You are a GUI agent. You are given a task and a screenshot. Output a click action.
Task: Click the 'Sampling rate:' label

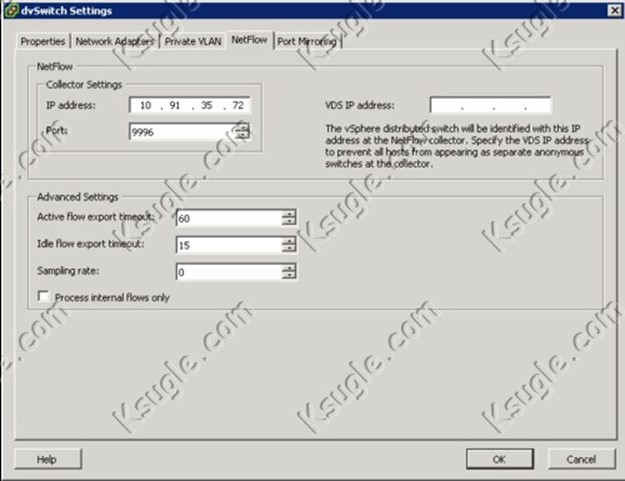click(68, 271)
